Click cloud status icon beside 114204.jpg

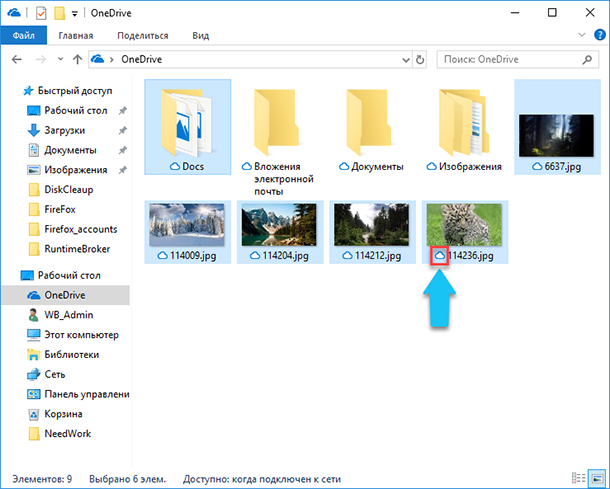tap(255, 256)
